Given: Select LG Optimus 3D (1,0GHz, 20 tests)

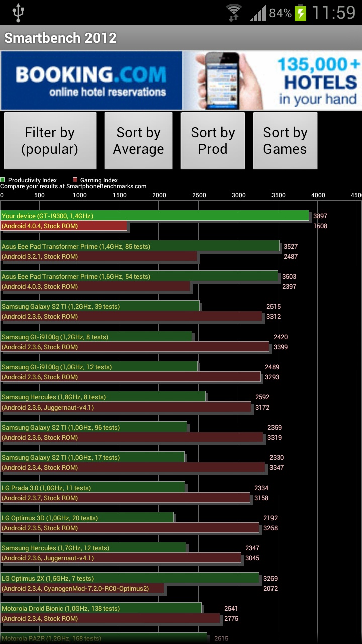Looking at the screenshot, I should [87, 518].
